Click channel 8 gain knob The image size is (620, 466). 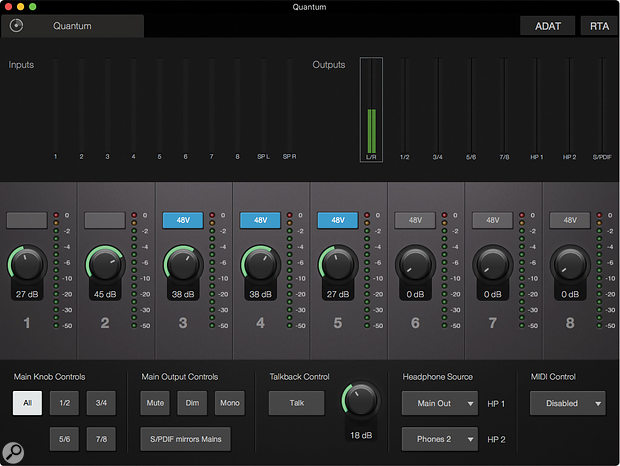[570, 264]
